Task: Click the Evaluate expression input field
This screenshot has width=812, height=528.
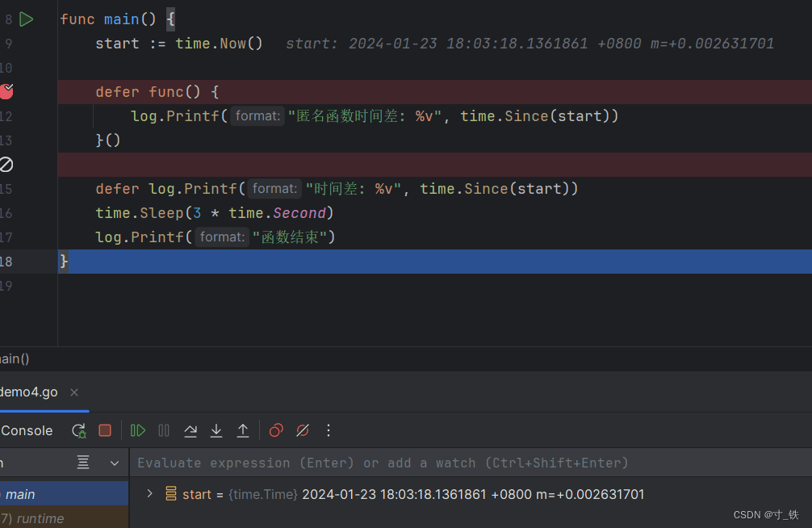Action: pyautogui.click(x=468, y=463)
